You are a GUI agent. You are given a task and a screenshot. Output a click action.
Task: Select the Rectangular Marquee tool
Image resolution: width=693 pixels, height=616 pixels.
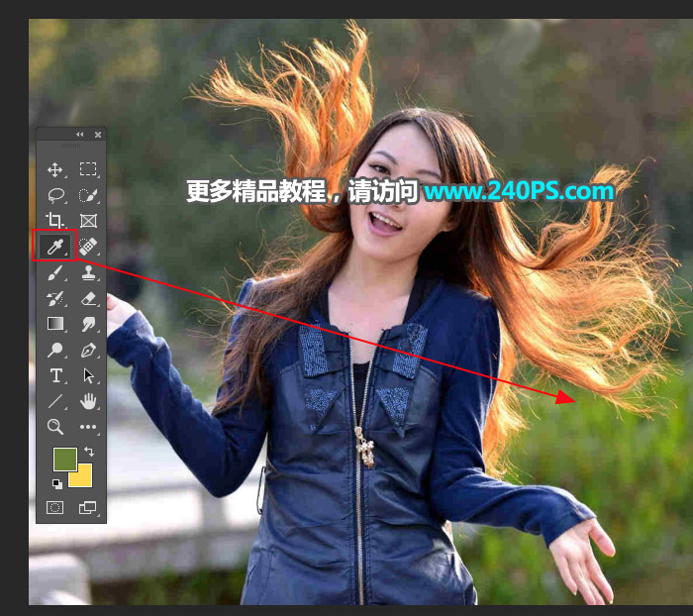(88, 169)
